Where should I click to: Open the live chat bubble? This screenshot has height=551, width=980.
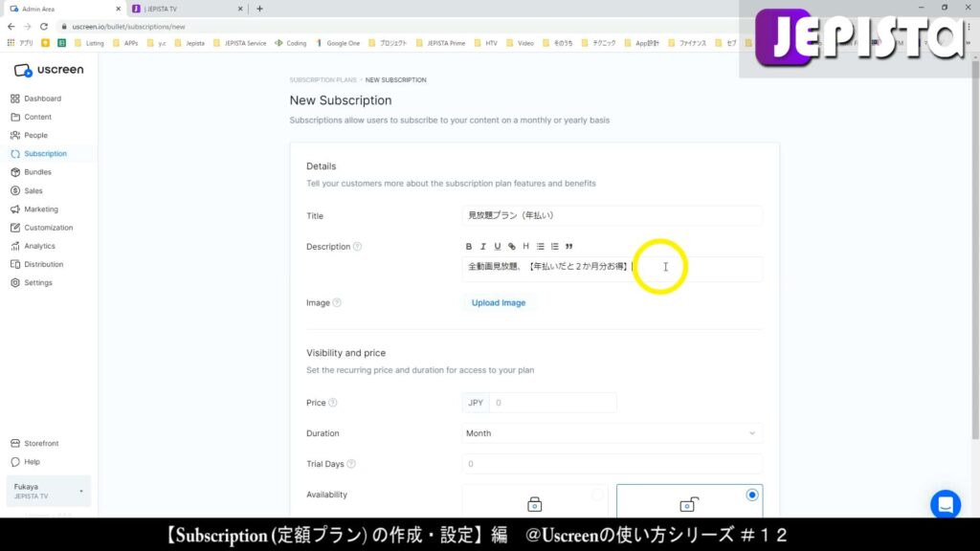[x=946, y=504]
